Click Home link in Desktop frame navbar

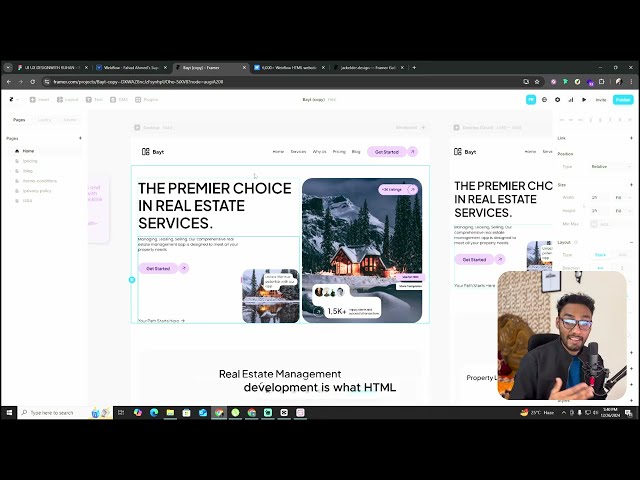coord(278,151)
